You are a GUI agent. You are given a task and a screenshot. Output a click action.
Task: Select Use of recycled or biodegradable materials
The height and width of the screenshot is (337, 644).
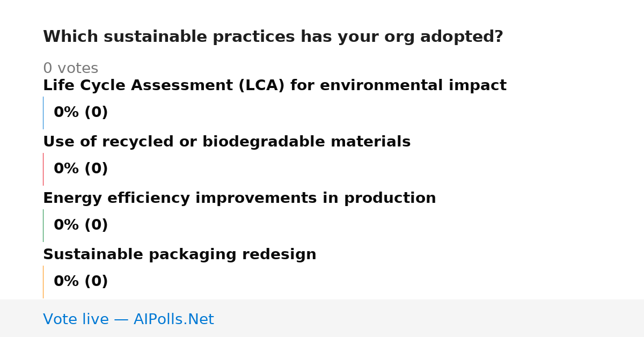[x=226, y=142]
